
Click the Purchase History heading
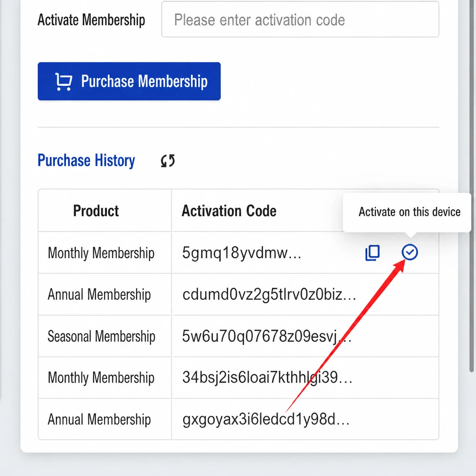(86, 160)
